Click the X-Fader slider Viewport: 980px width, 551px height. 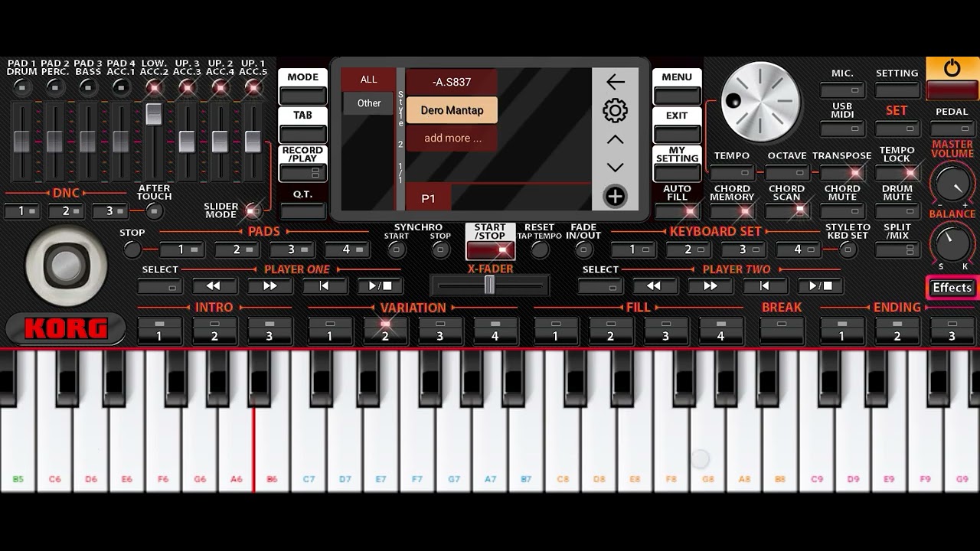coord(489,285)
